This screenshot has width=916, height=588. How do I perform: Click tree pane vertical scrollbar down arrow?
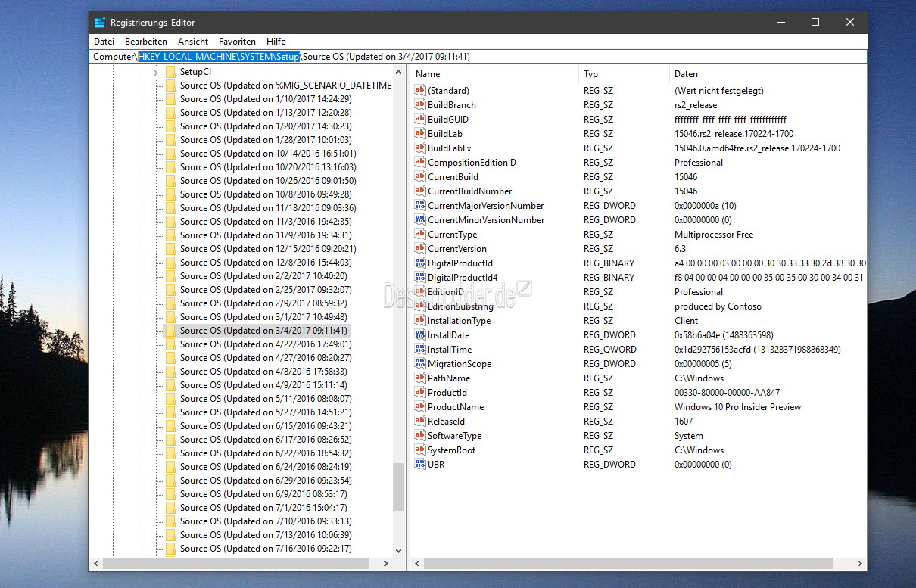click(x=399, y=550)
